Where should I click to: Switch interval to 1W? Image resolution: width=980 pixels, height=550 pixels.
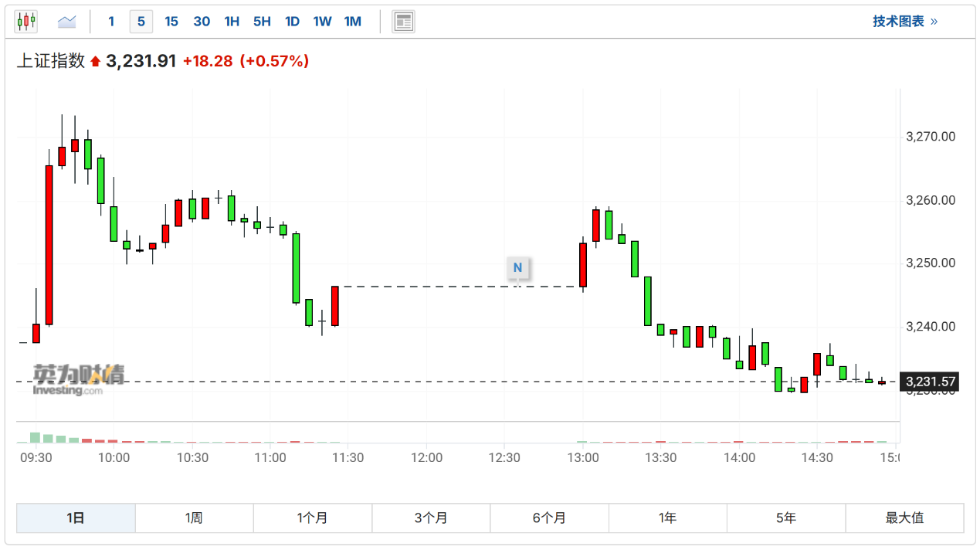(322, 22)
